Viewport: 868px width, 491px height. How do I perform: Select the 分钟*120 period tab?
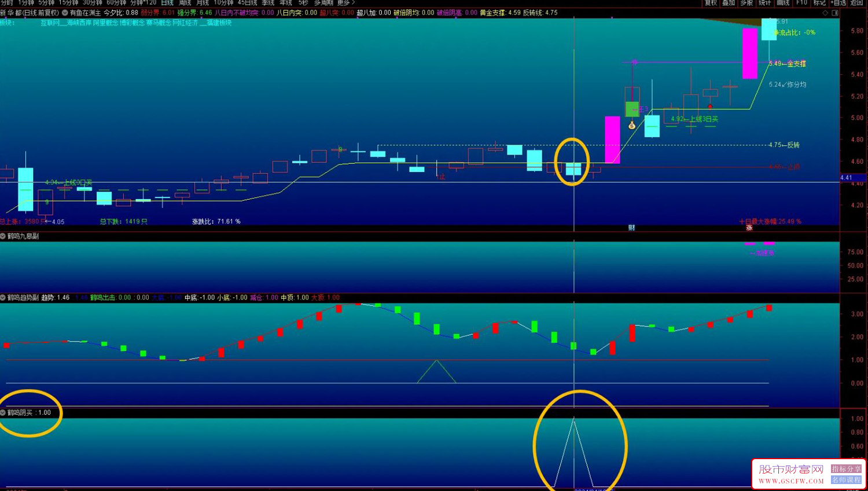click(x=144, y=3)
